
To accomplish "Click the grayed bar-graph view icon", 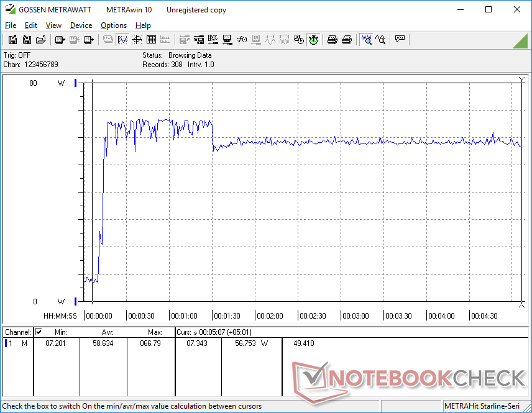I will [x=165, y=40].
